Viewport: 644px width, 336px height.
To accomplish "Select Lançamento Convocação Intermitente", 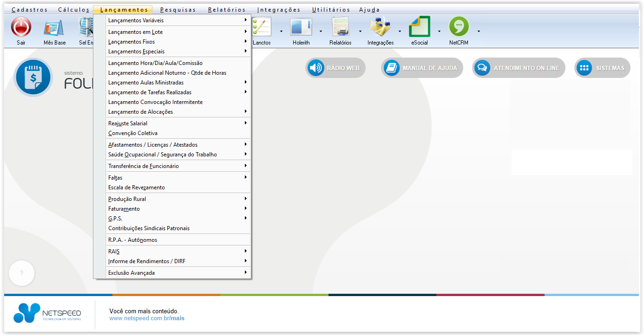I will [178, 102].
